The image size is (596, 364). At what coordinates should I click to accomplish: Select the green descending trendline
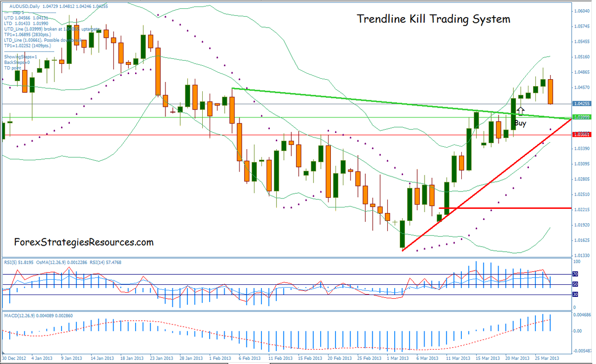click(x=401, y=103)
